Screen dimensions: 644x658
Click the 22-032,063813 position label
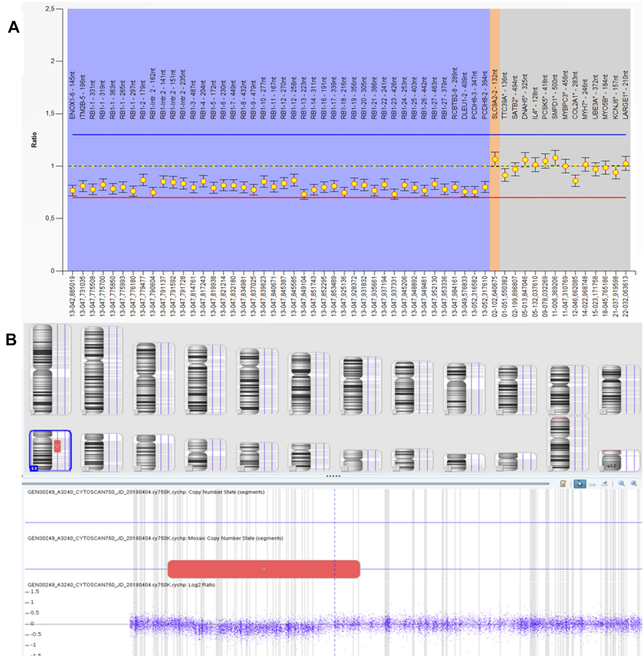tap(625, 296)
